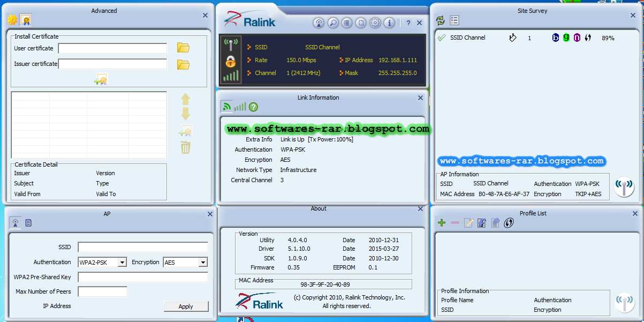Viewport: 644px width, 322px height.
Task: Click the 802.11n icon in the network row
Action: click(x=577, y=38)
